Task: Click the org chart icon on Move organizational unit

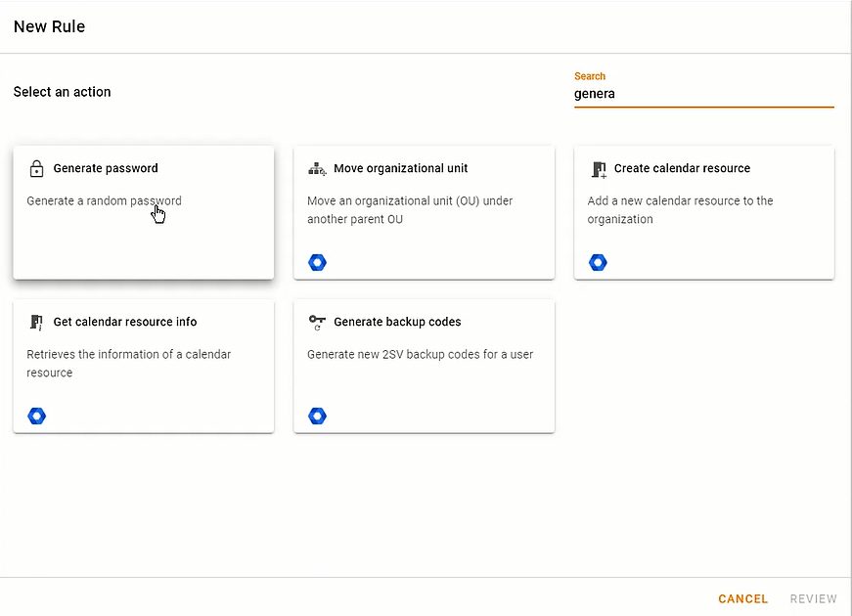Action: [x=317, y=169]
